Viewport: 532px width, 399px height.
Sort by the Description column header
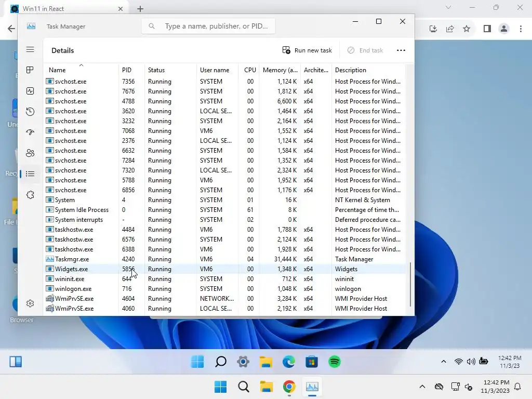(368, 70)
